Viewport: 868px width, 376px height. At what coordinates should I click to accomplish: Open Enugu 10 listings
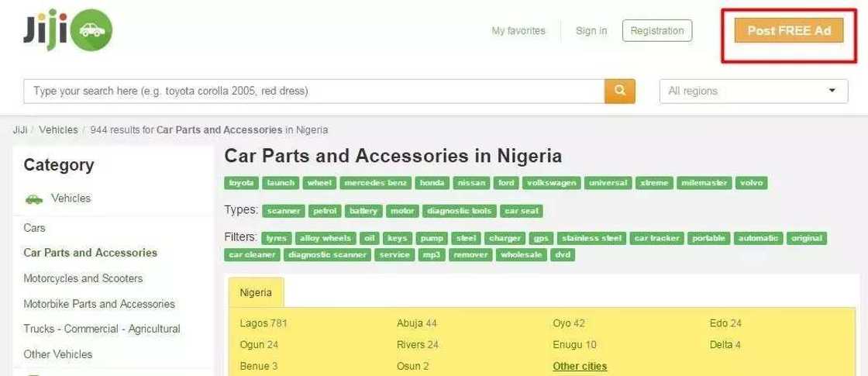tap(574, 345)
